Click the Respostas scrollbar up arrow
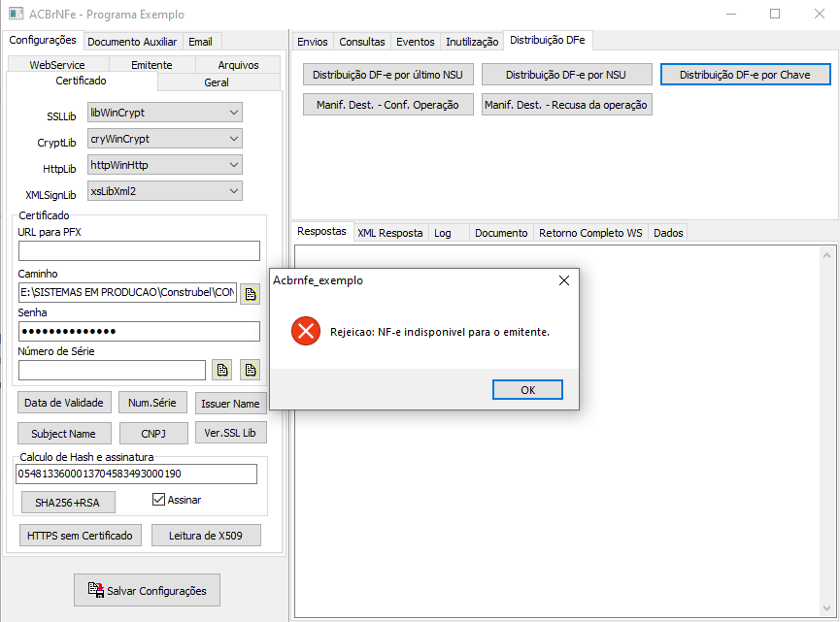 point(826,255)
